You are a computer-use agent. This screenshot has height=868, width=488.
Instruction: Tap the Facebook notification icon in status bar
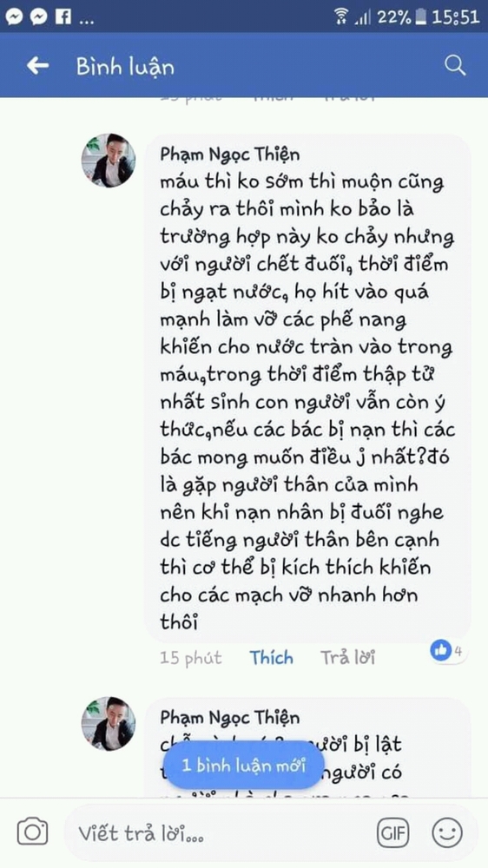(63, 17)
